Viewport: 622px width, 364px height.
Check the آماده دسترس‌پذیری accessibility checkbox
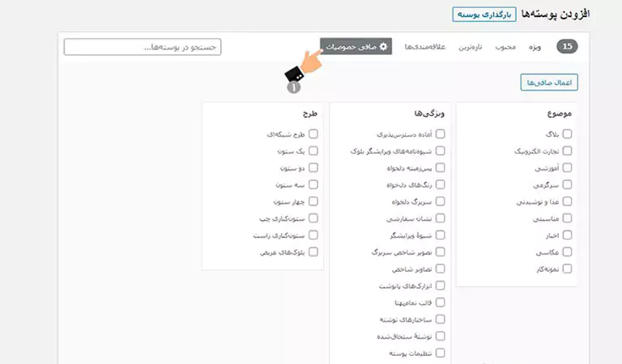(441, 134)
